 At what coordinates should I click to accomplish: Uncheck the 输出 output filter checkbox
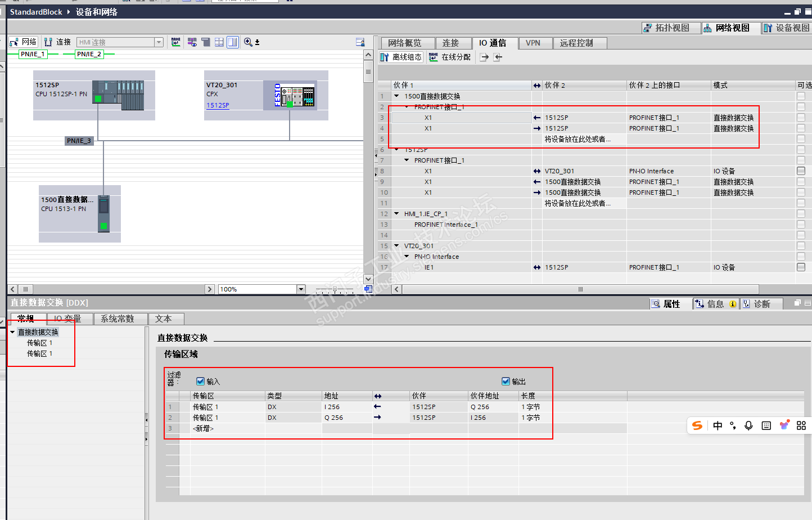pyautogui.click(x=506, y=381)
